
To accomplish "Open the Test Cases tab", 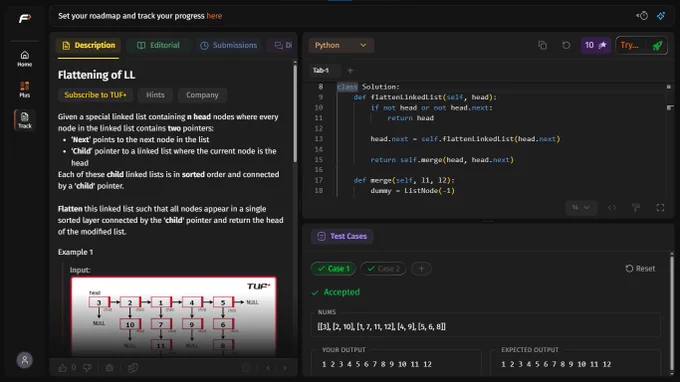I will [x=342, y=236].
